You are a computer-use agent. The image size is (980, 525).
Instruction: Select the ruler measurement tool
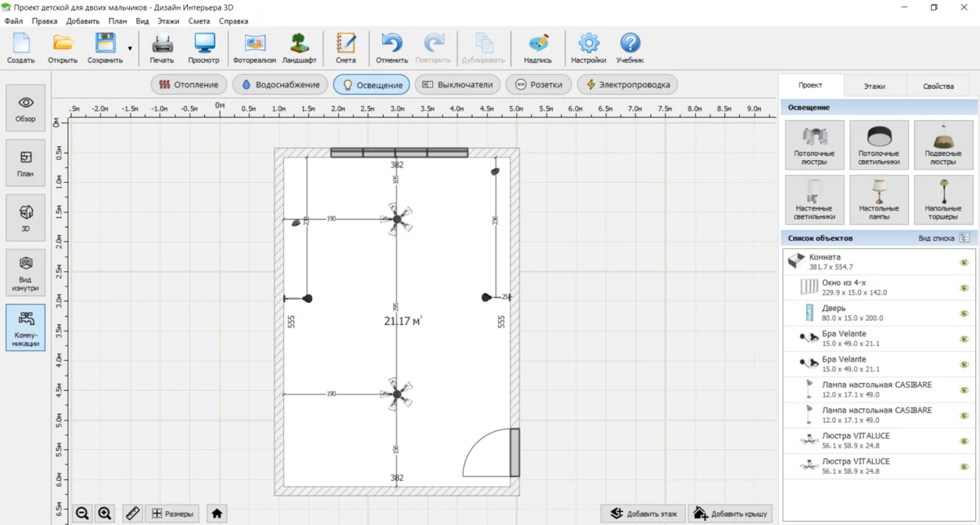(x=133, y=514)
